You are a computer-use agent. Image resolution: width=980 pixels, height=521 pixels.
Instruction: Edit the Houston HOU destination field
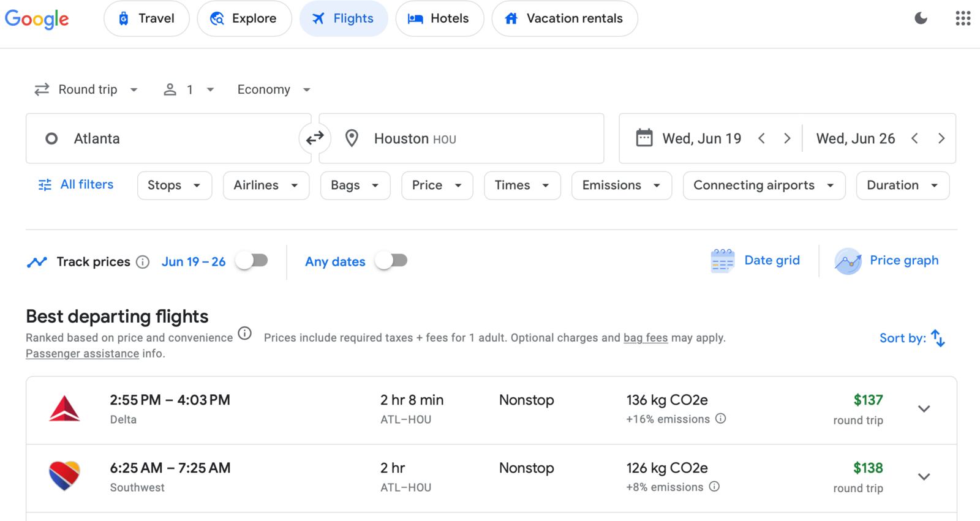[x=461, y=138]
